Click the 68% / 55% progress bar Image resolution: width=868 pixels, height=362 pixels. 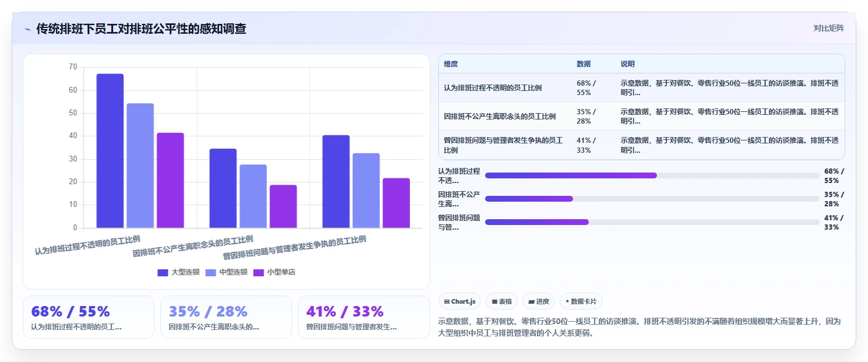(x=652, y=175)
